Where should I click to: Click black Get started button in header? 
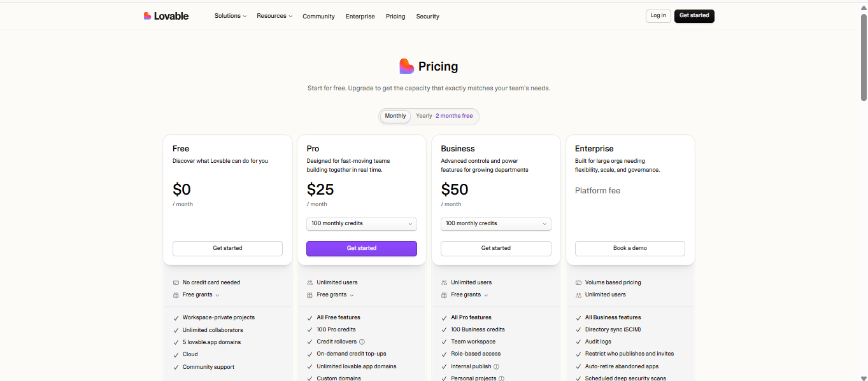click(694, 16)
